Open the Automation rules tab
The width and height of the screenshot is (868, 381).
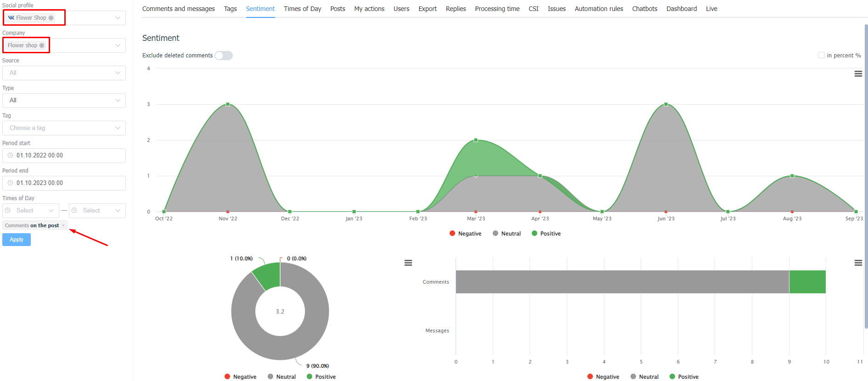point(599,9)
